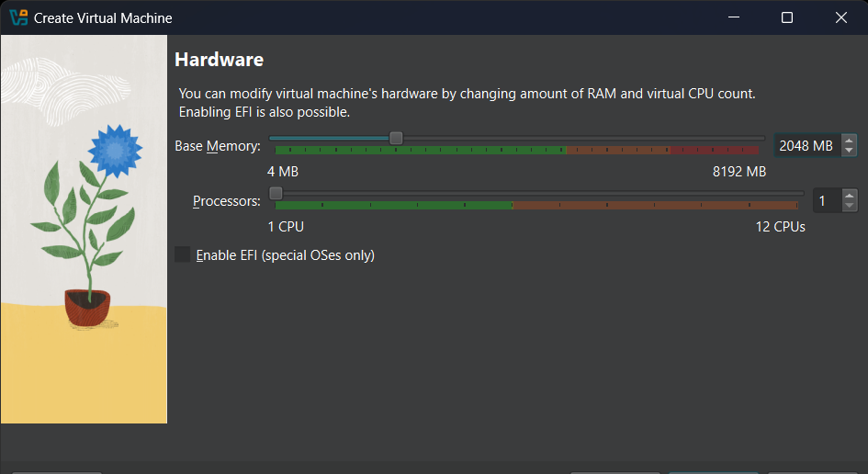Decrease Base Memory with the down arrow
The width and height of the screenshot is (868, 474).
(849, 151)
